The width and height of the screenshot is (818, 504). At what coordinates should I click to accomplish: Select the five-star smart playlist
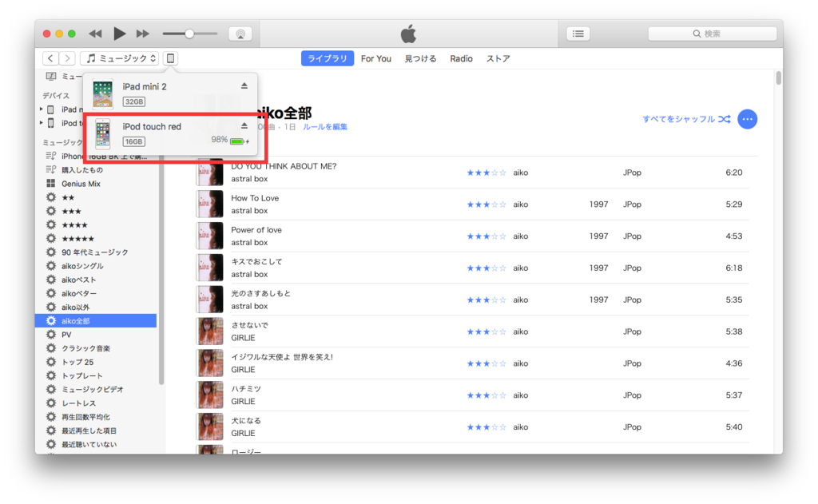(x=77, y=239)
